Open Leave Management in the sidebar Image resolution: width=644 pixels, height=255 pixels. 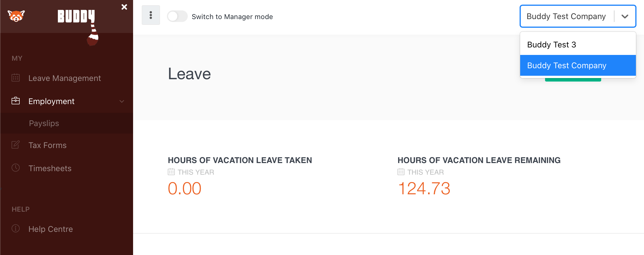pos(65,78)
